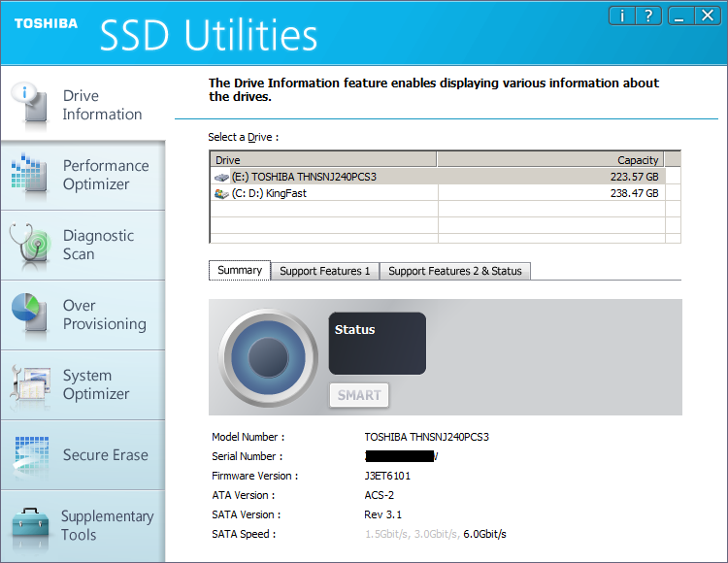Select the Diagnostic Scan radar icon
728x563 pixels.
pos(29,245)
